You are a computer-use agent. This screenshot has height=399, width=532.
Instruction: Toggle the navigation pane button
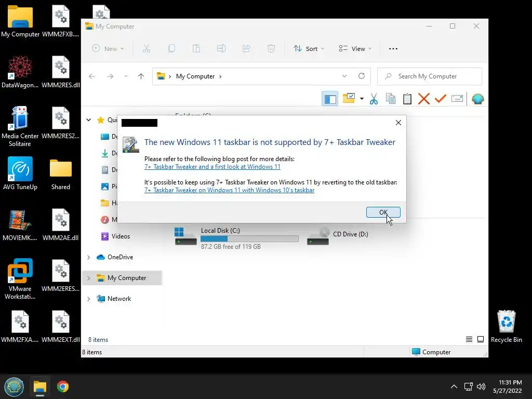(330, 99)
